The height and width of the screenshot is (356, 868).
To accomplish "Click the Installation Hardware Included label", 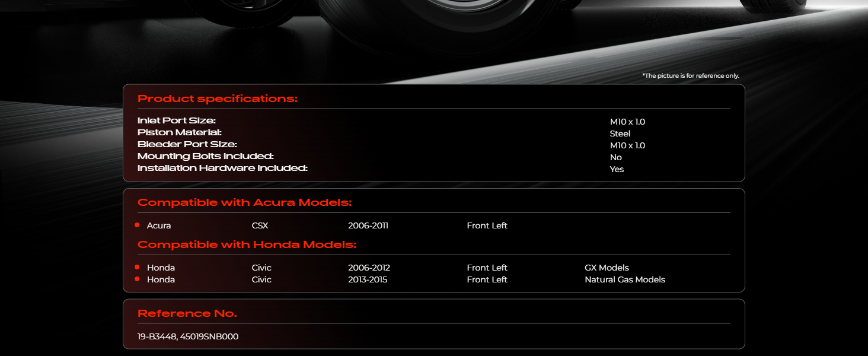I will point(222,169).
